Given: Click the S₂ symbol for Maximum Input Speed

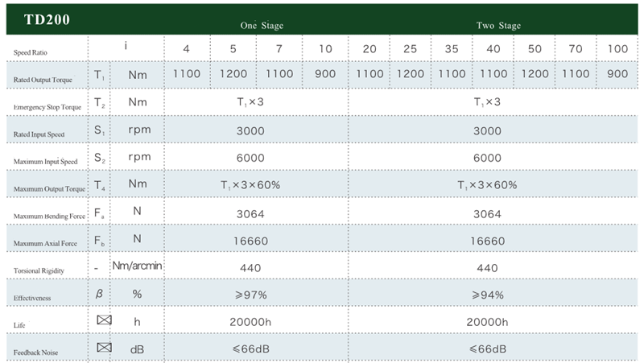Looking at the screenshot, I should (x=99, y=157).
